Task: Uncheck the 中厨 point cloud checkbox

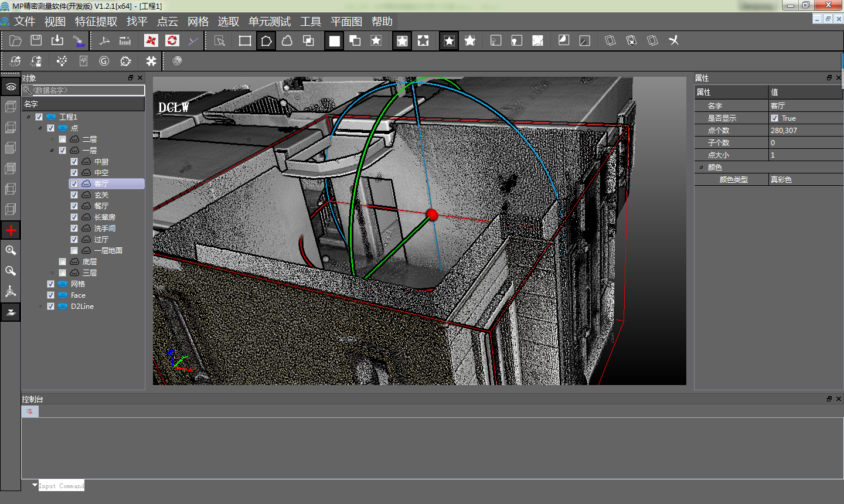Action: (74, 162)
